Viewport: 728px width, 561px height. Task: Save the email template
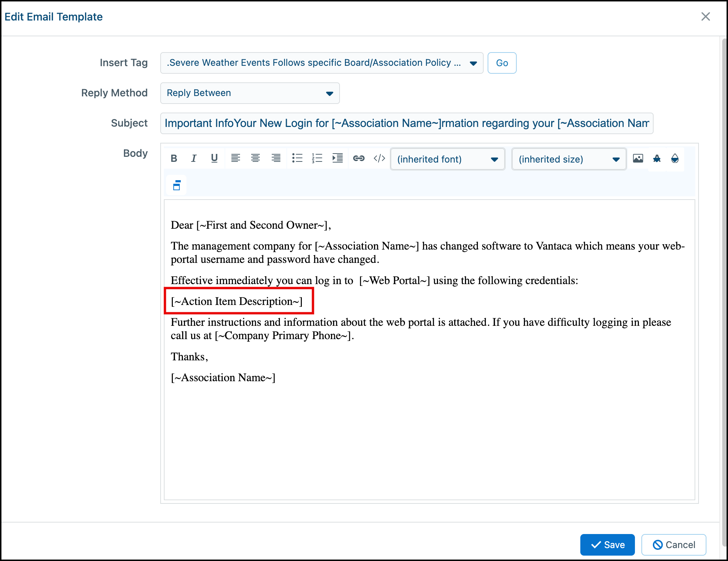607,544
